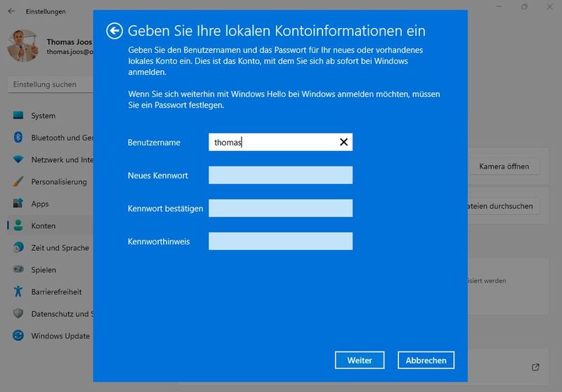
Task: Click the Abbrechen button
Action: [x=426, y=360]
